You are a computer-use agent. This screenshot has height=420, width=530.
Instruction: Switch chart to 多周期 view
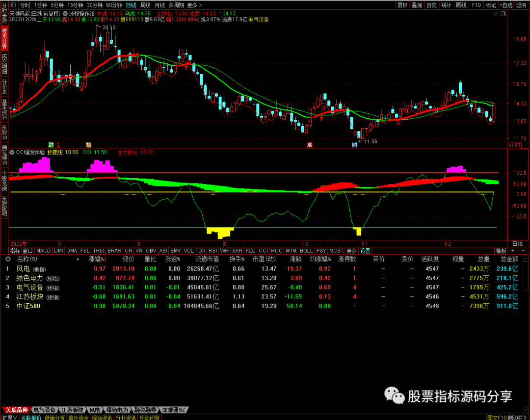point(176,5)
